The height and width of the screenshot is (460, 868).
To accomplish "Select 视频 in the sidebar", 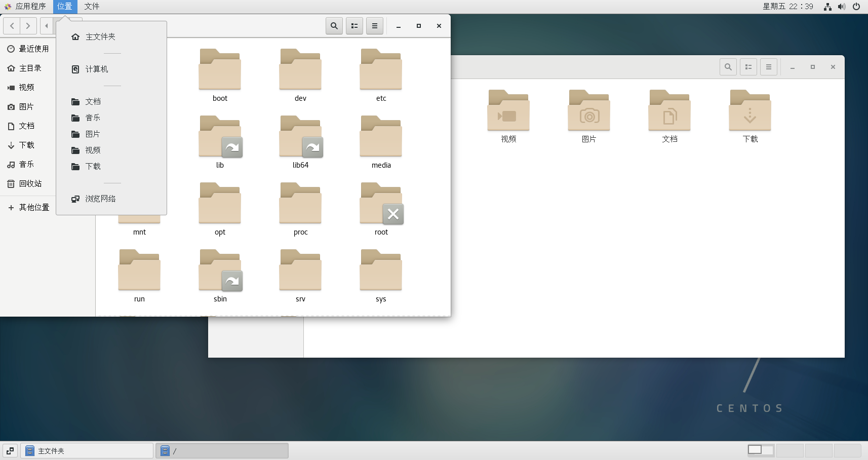I will click(x=28, y=87).
